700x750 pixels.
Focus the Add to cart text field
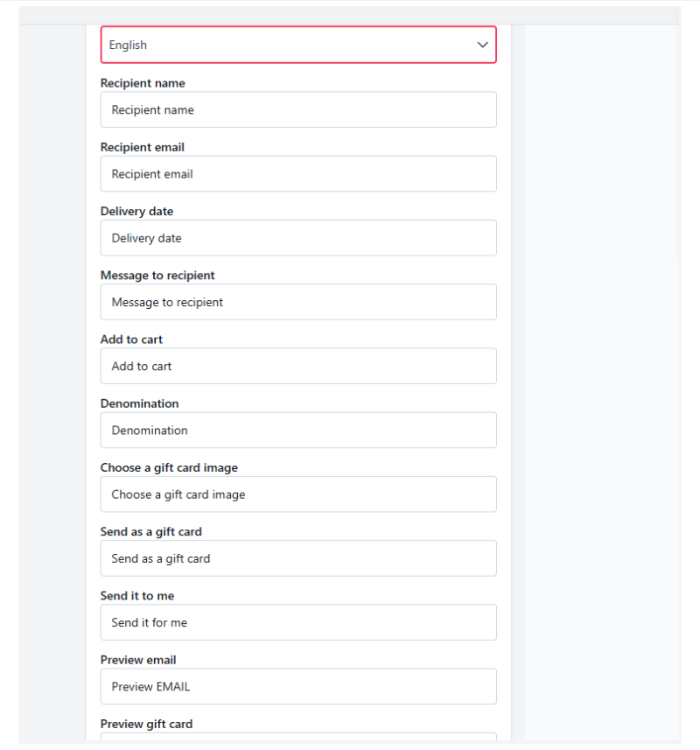pos(297,366)
